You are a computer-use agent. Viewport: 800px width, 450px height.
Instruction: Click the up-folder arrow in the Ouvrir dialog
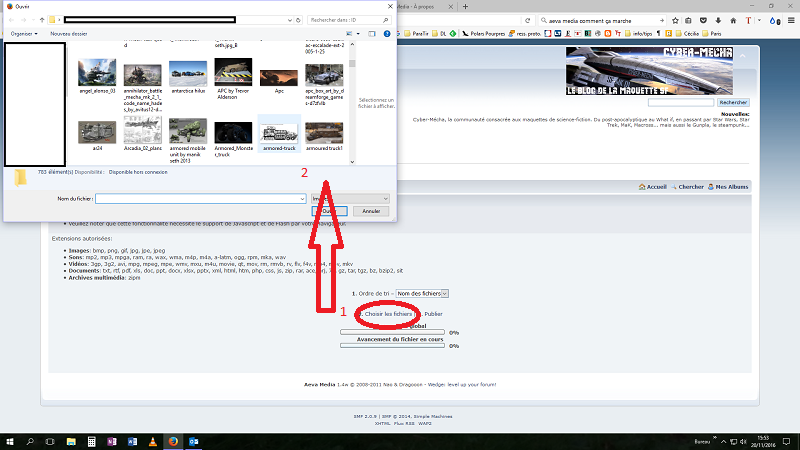click(42, 20)
